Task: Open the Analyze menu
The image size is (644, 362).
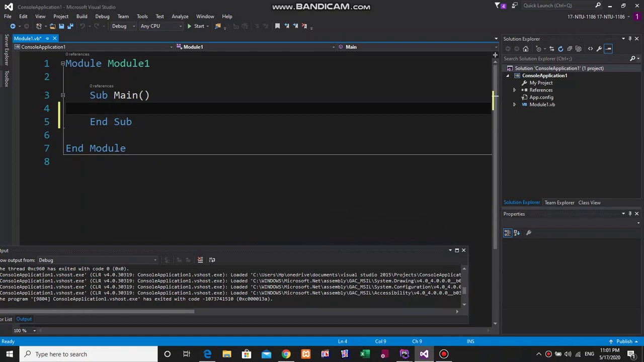Action: (180, 16)
